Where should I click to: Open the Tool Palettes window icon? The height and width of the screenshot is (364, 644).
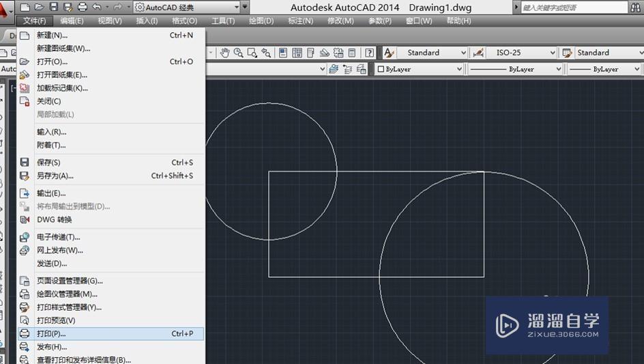[310, 53]
